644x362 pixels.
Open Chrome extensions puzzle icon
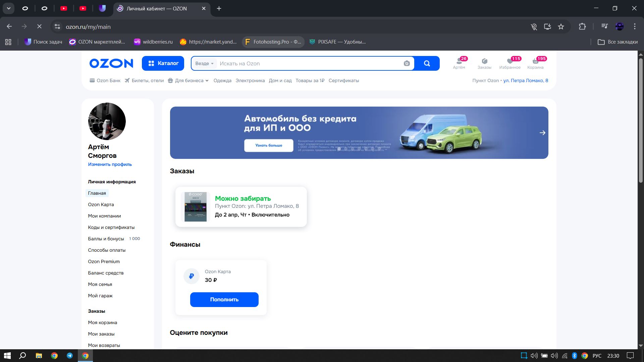point(582,26)
